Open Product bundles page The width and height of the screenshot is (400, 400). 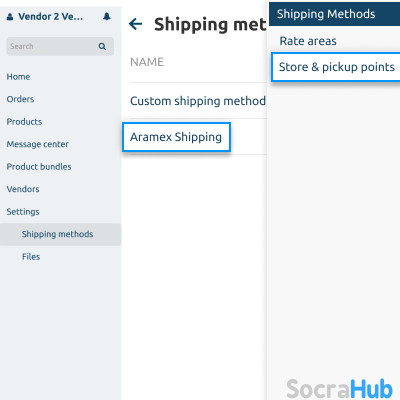tap(39, 167)
